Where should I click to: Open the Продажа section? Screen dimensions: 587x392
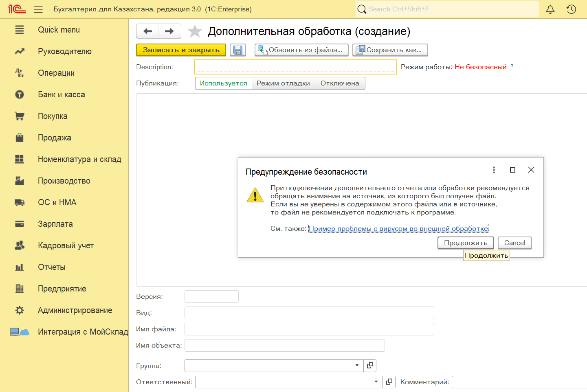[x=55, y=138]
